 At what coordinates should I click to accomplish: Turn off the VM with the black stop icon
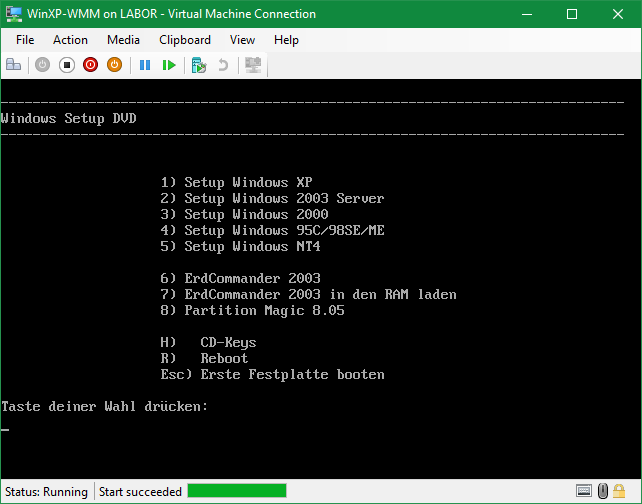coord(67,65)
